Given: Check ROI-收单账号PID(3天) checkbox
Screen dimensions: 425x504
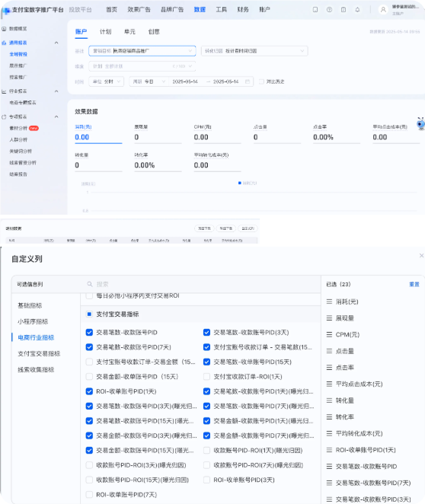Looking at the screenshot, I should coord(206,480).
